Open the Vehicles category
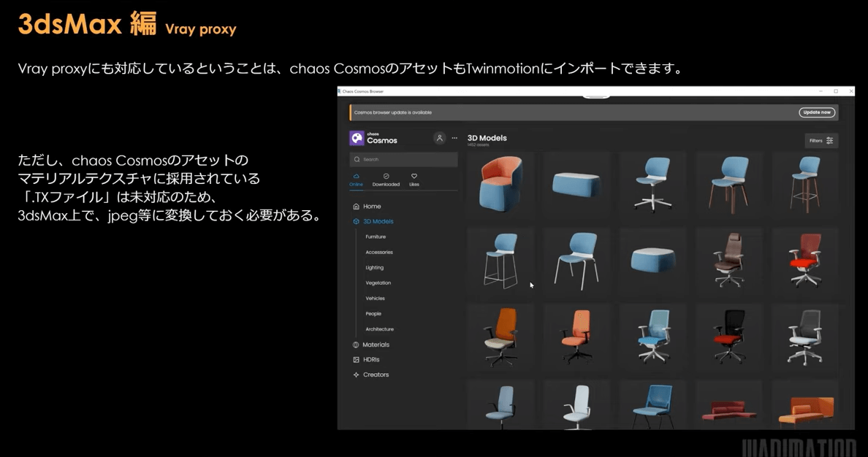Screen dimensions: 868x457 (x=375, y=299)
